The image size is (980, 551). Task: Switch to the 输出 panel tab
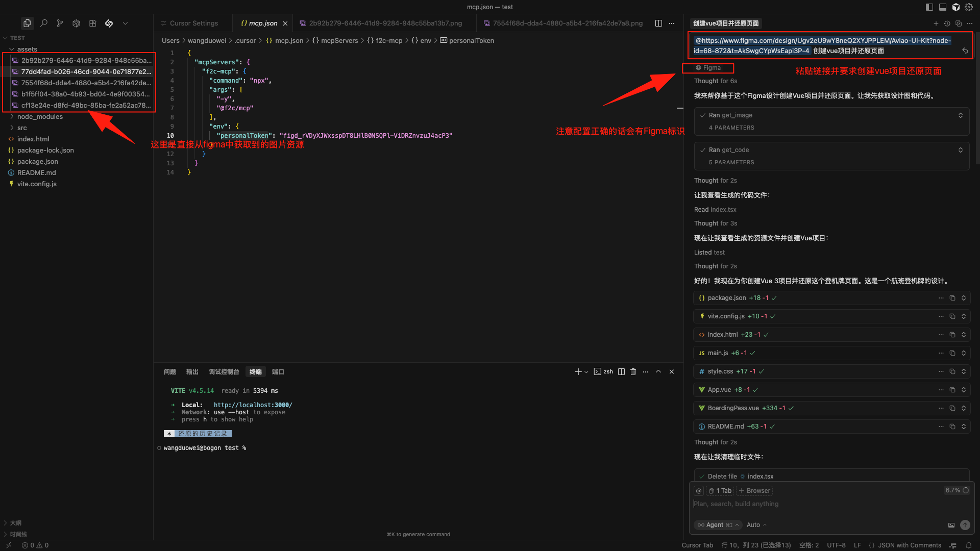pos(192,372)
